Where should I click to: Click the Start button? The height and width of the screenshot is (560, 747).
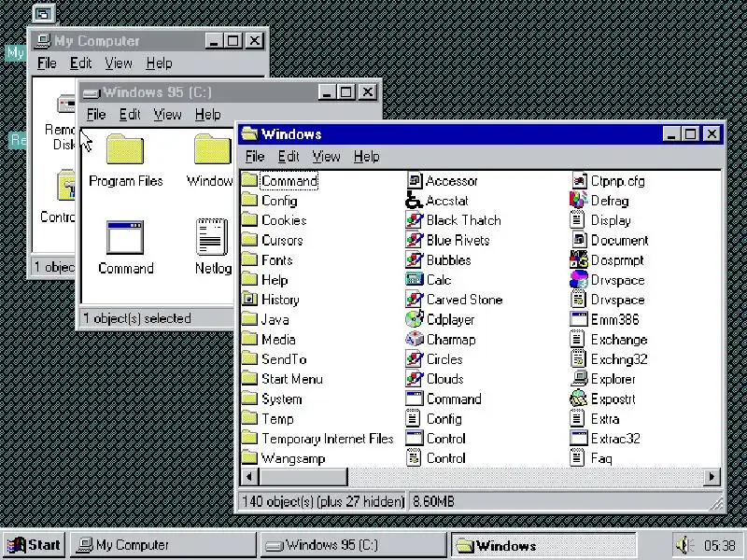(x=34, y=545)
